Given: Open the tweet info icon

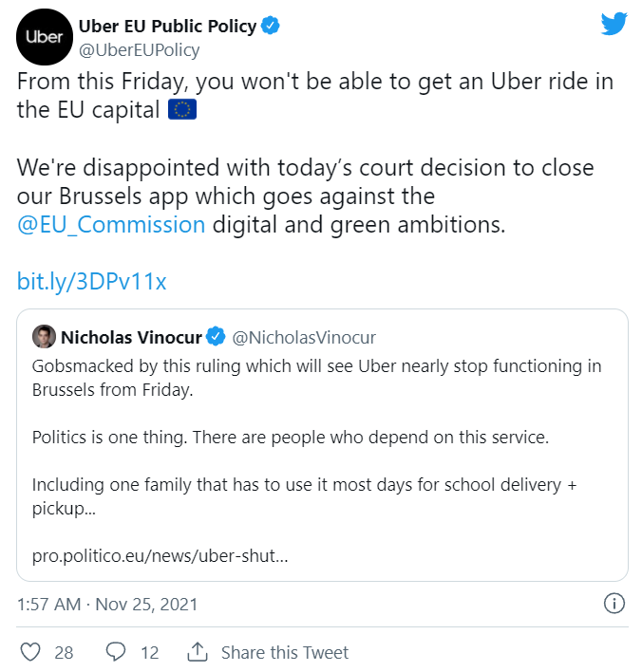Looking at the screenshot, I should tap(614, 604).
